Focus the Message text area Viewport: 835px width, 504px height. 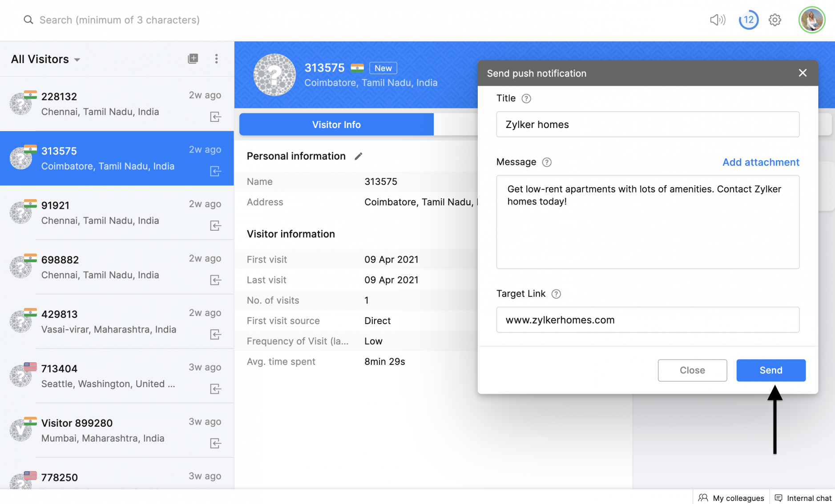(648, 222)
